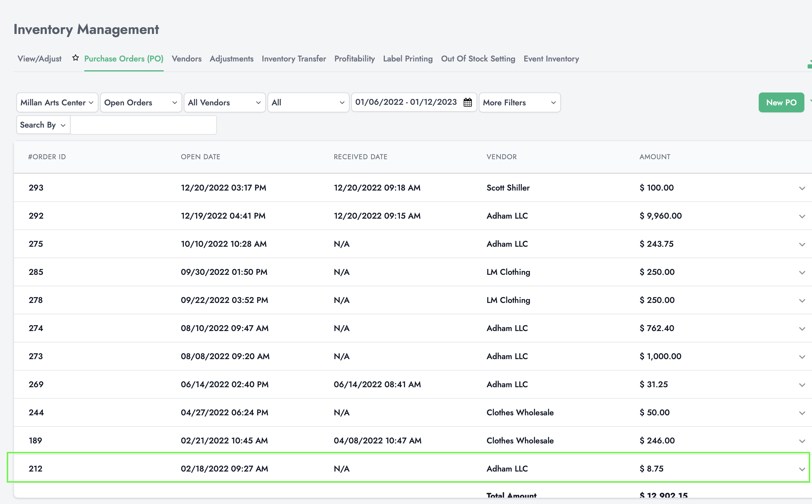Expand the More Filters dropdown
812x504 pixels.
pos(519,102)
